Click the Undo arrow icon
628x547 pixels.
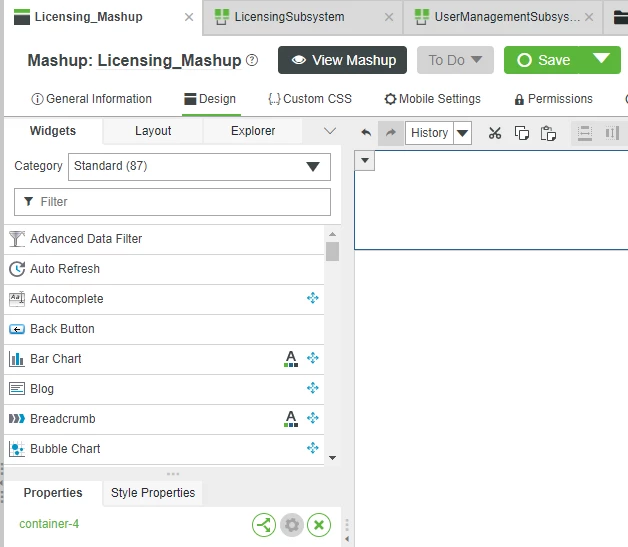pos(366,133)
